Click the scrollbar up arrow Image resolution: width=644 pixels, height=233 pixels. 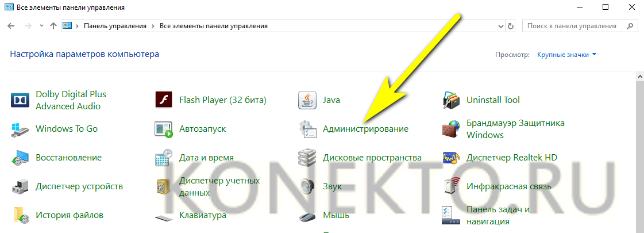coord(640,77)
